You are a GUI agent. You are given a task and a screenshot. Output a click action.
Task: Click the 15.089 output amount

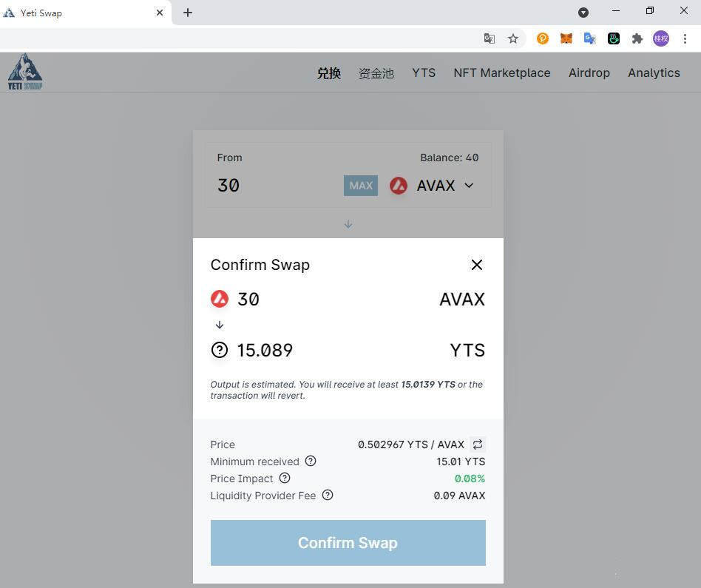click(265, 350)
